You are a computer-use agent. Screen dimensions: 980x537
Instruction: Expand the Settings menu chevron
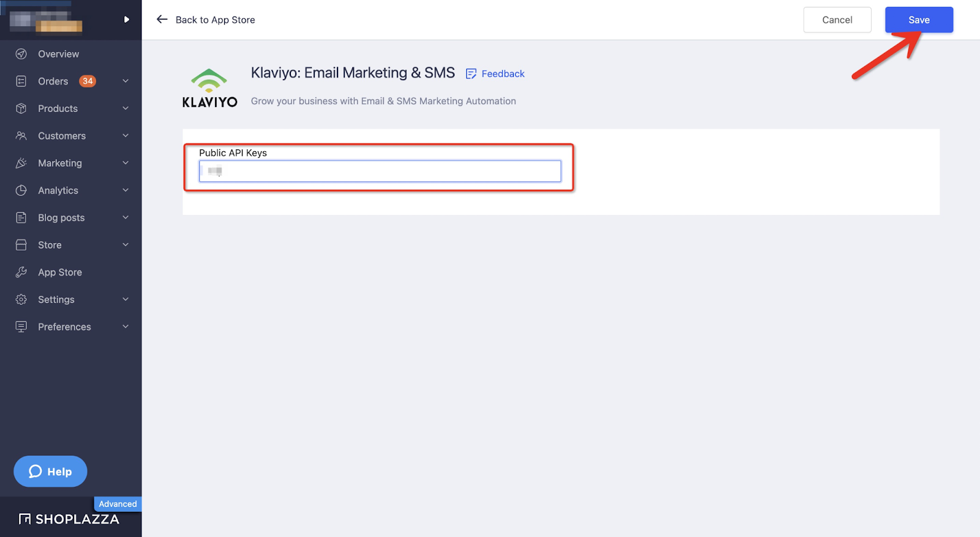pyautogui.click(x=126, y=299)
